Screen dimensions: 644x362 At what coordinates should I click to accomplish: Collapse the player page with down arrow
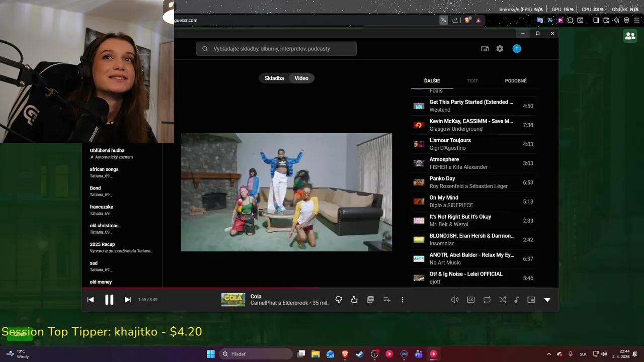point(547,300)
